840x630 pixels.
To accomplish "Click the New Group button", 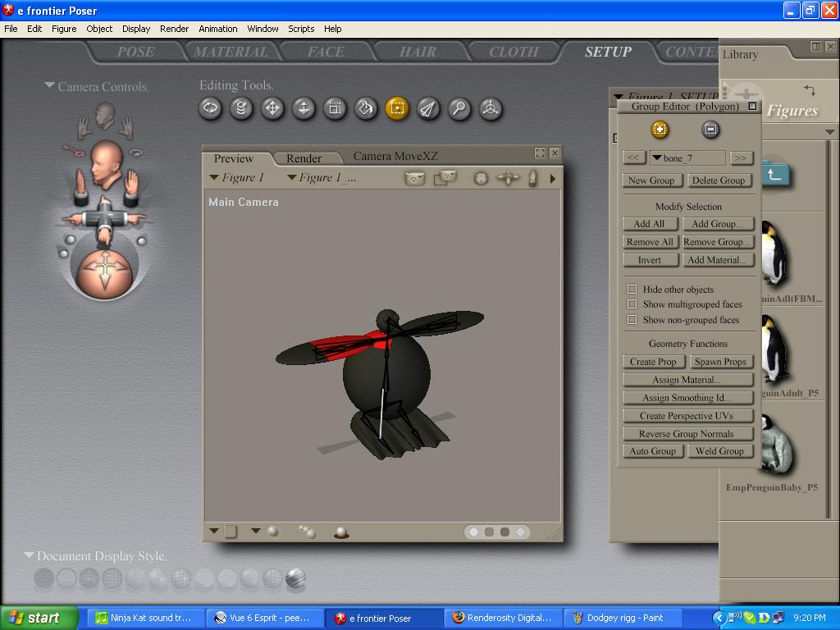I will click(651, 180).
